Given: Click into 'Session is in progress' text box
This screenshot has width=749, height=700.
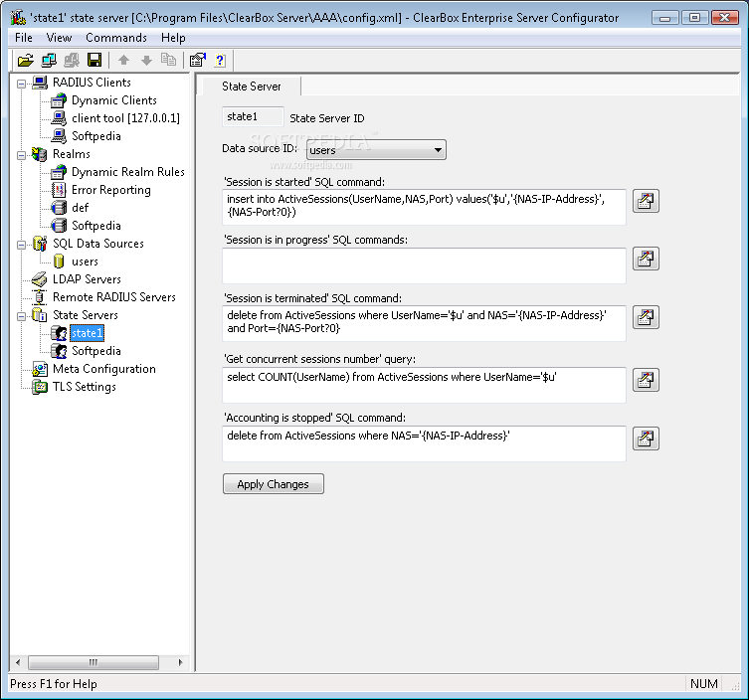Looking at the screenshot, I should coord(424,265).
